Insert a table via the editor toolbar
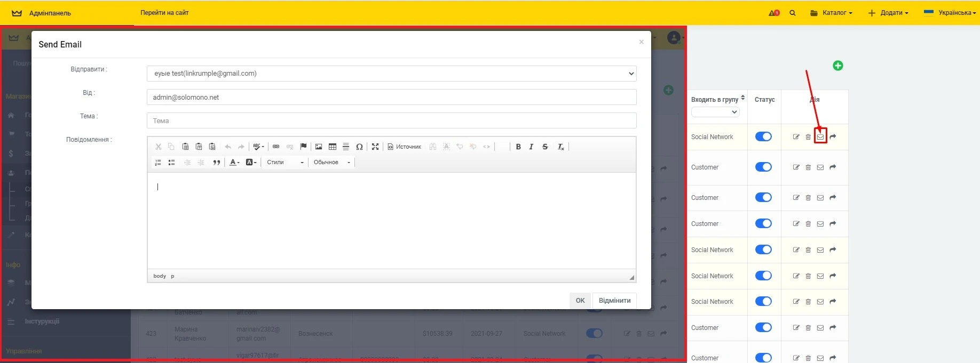Screen dimensions: 980x363 (x=333, y=147)
